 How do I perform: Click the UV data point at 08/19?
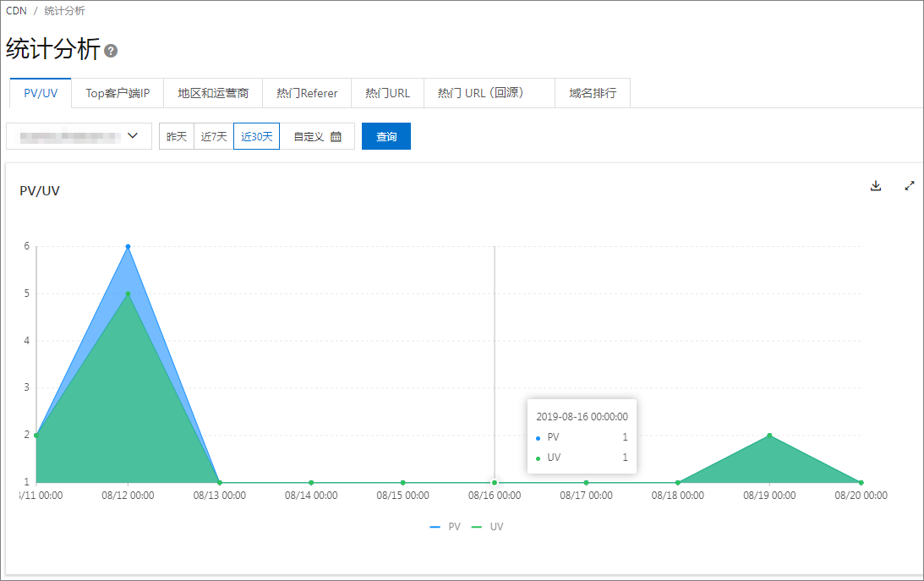click(769, 436)
